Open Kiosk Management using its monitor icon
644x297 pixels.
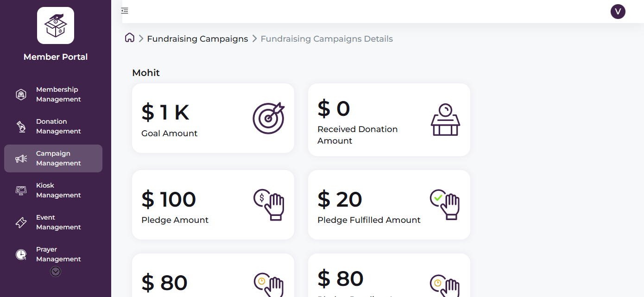pyautogui.click(x=21, y=190)
